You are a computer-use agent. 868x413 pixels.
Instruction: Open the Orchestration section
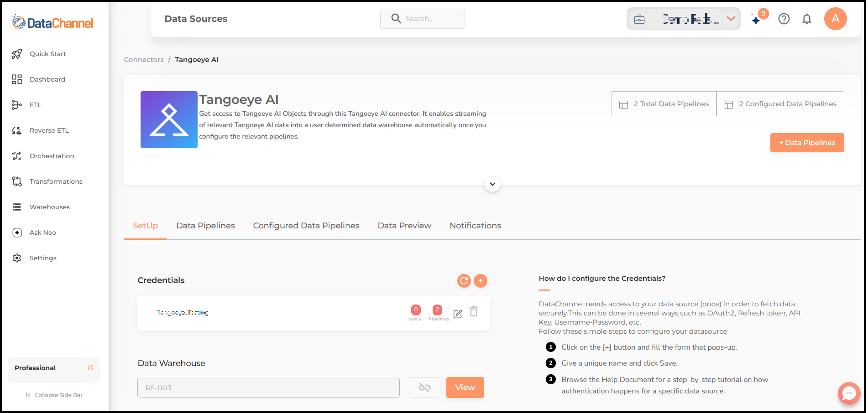pyautogui.click(x=52, y=156)
